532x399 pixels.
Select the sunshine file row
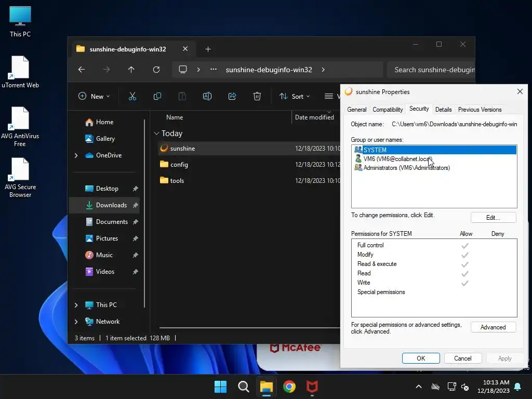point(249,148)
